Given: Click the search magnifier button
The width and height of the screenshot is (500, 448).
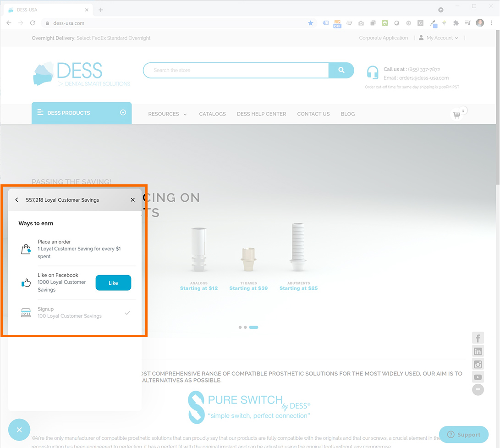Looking at the screenshot, I should click(x=341, y=70).
